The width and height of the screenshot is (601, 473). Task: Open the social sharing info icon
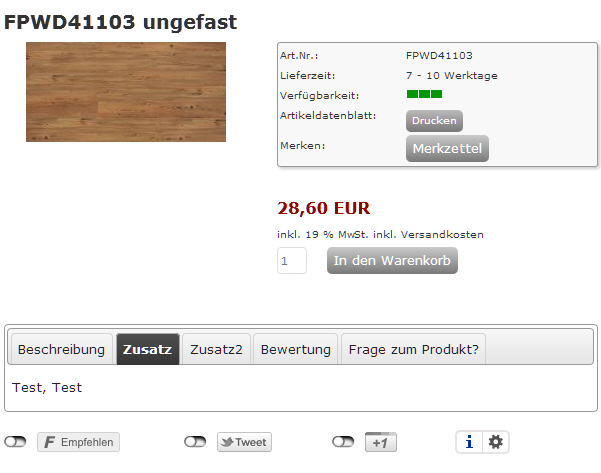[469, 442]
